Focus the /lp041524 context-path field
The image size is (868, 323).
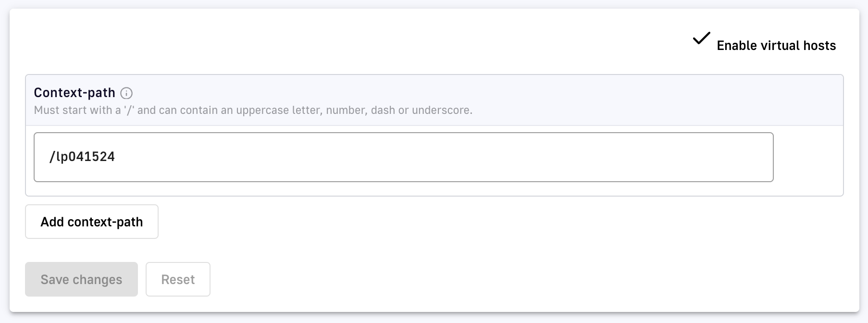[403, 157]
